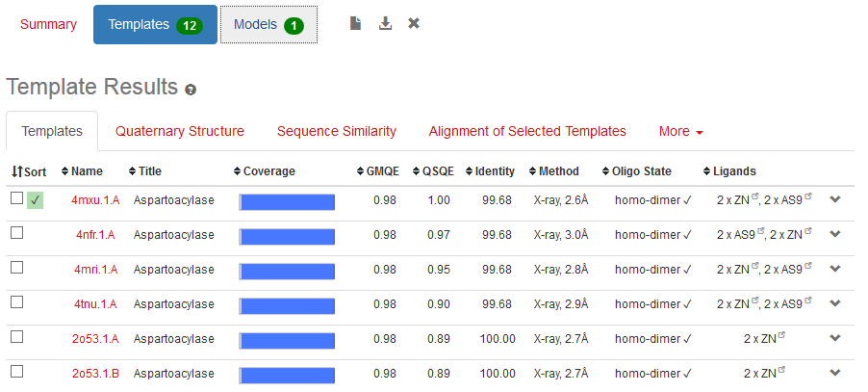Click the green checkmark badge on 4mxu.1.A
This screenshot has height=392, width=868.
[x=35, y=200]
